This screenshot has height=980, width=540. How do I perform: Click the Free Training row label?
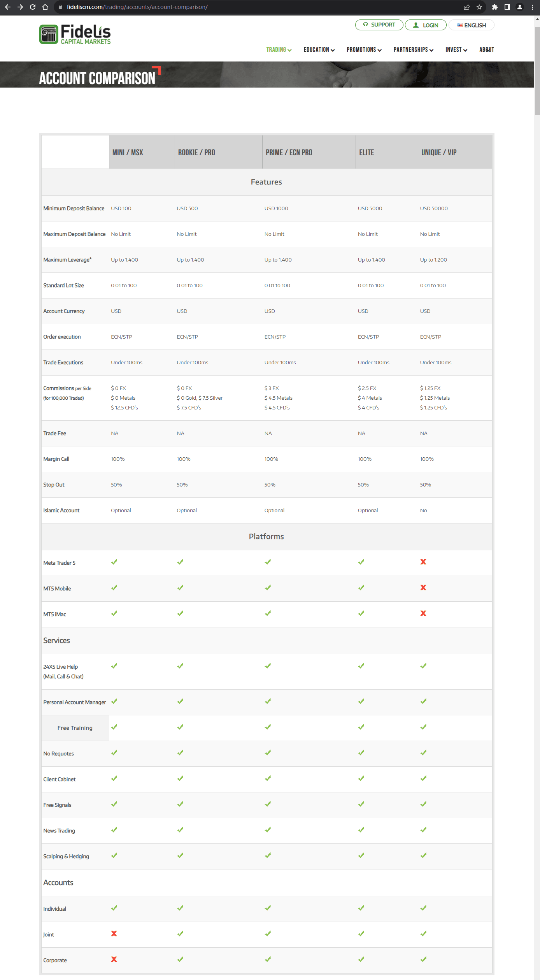coord(75,728)
